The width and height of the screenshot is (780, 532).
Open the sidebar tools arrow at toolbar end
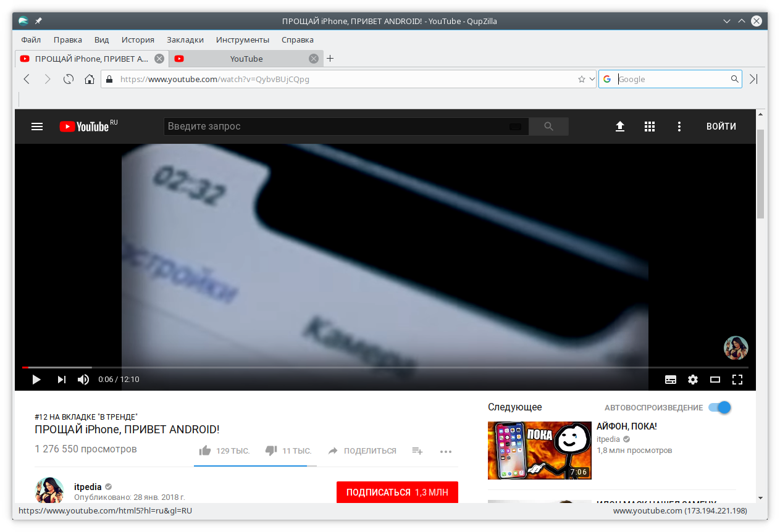753,79
